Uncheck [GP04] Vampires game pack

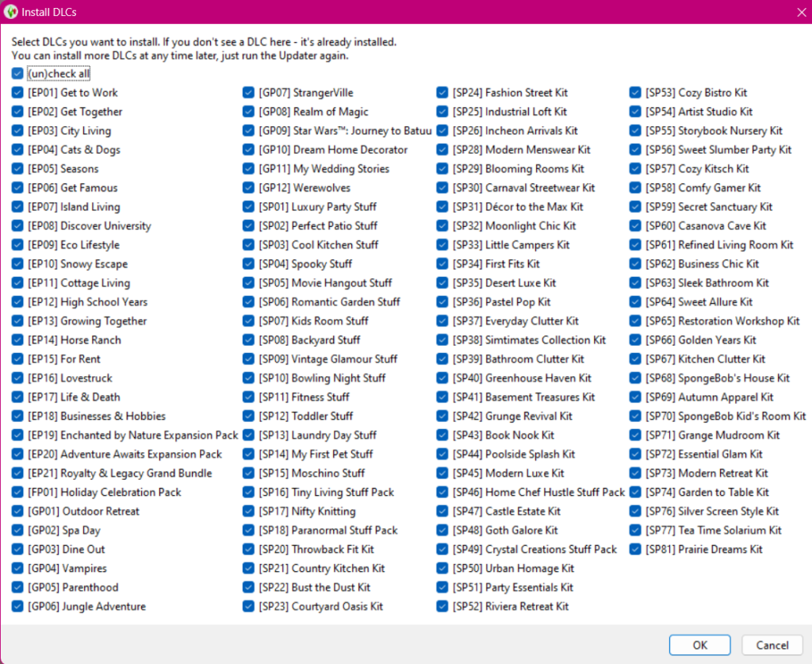tap(17, 569)
